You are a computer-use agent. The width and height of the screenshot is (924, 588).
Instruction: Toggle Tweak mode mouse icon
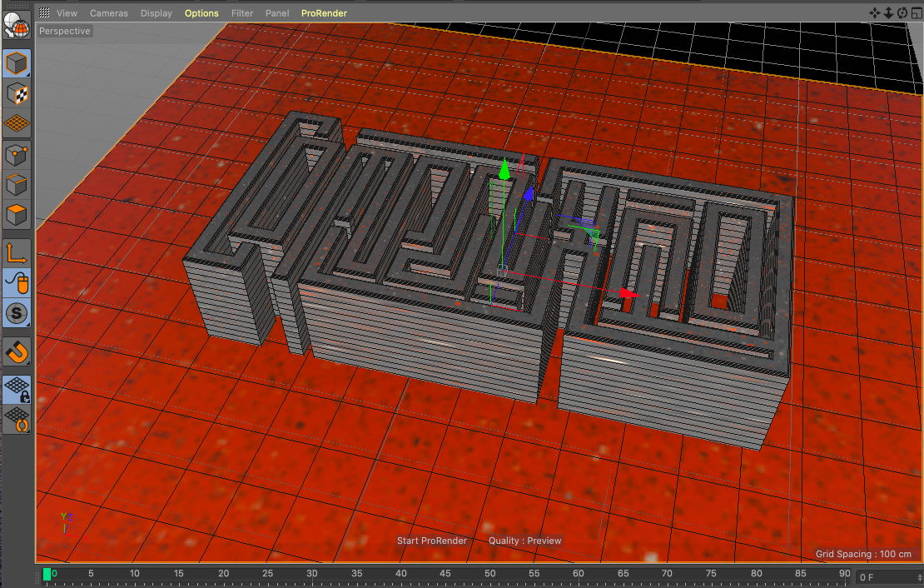[x=17, y=284]
